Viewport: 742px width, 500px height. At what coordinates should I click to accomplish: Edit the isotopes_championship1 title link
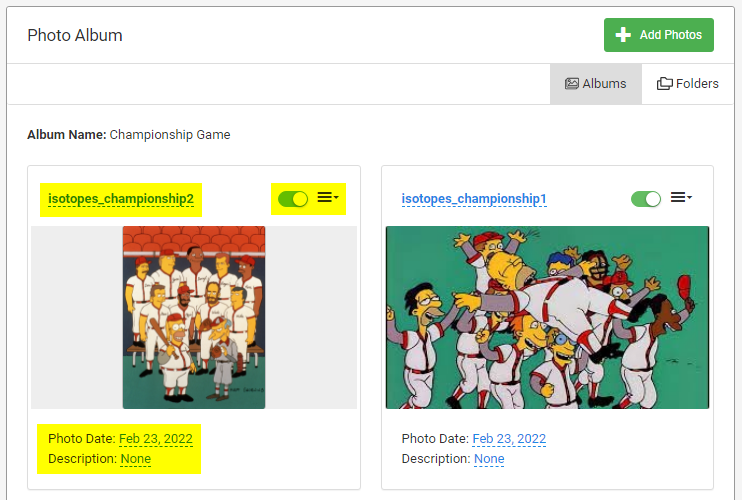(x=474, y=199)
